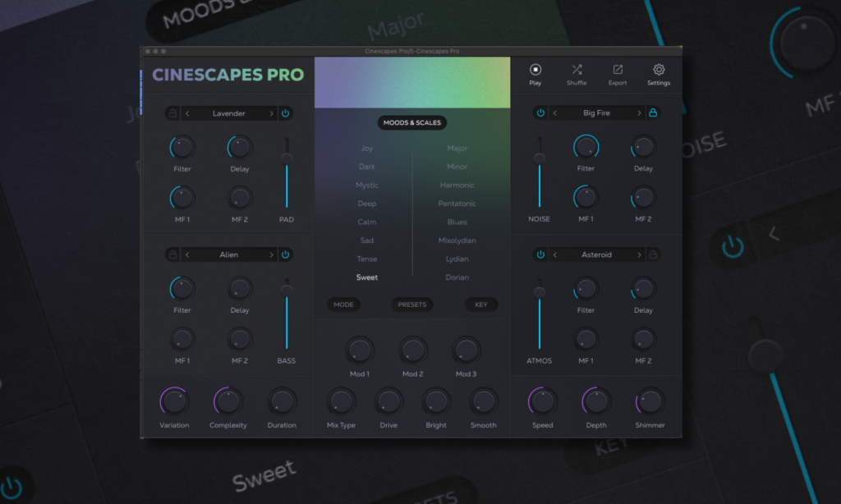The image size is (841, 504).
Task: Choose the Pentatonic scale
Action: pyautogui.click(x=457, y=204)
